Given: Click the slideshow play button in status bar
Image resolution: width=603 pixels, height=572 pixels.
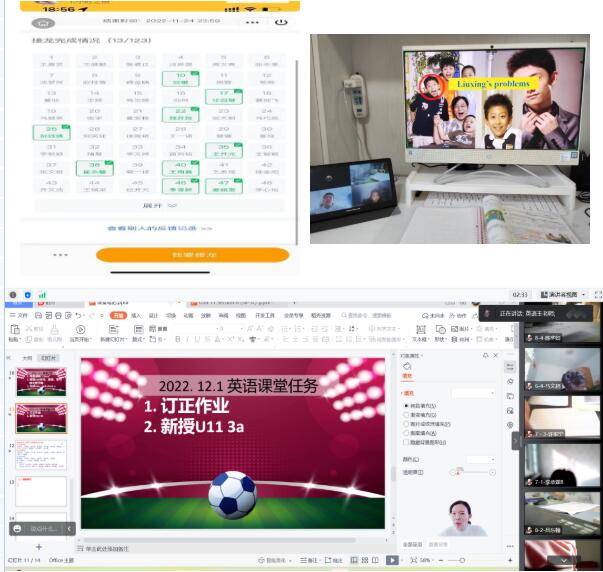Looking at the screenshot, I should pos(392,560).
